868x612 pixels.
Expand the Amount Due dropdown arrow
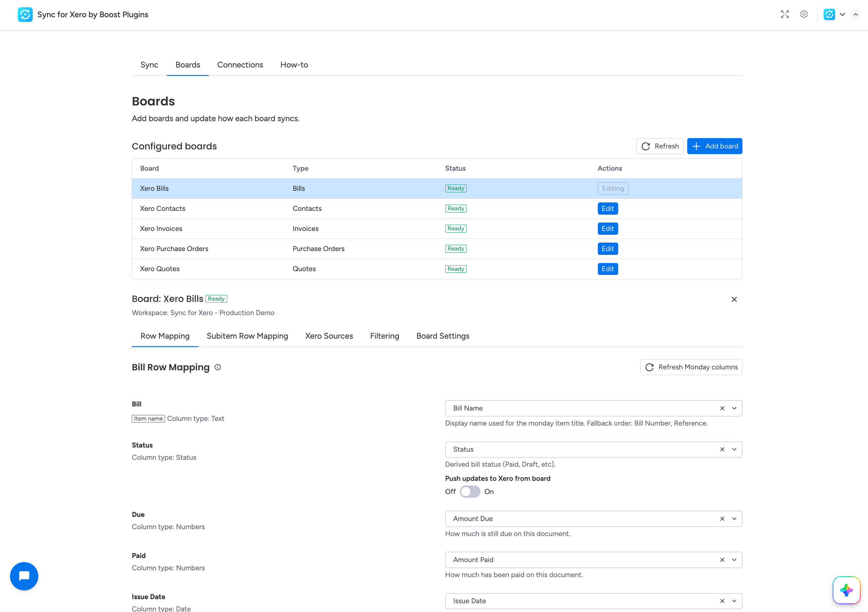(x=734, y=519)
